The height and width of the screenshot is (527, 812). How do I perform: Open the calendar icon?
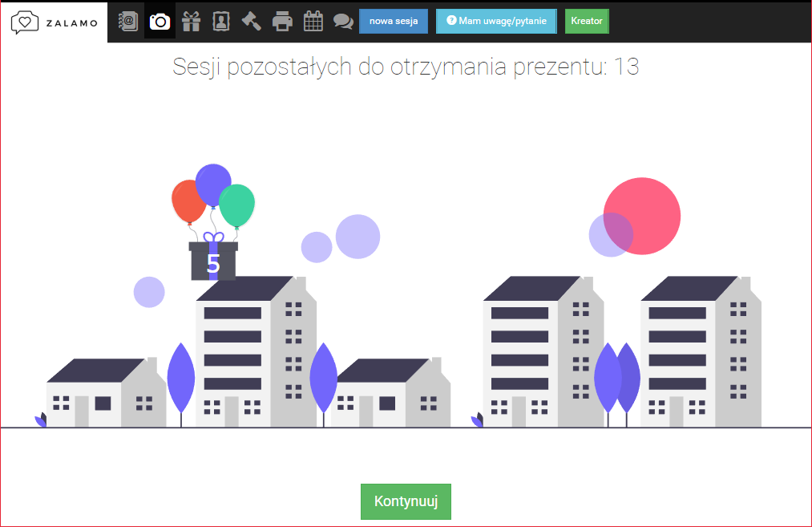click(313, 21)
